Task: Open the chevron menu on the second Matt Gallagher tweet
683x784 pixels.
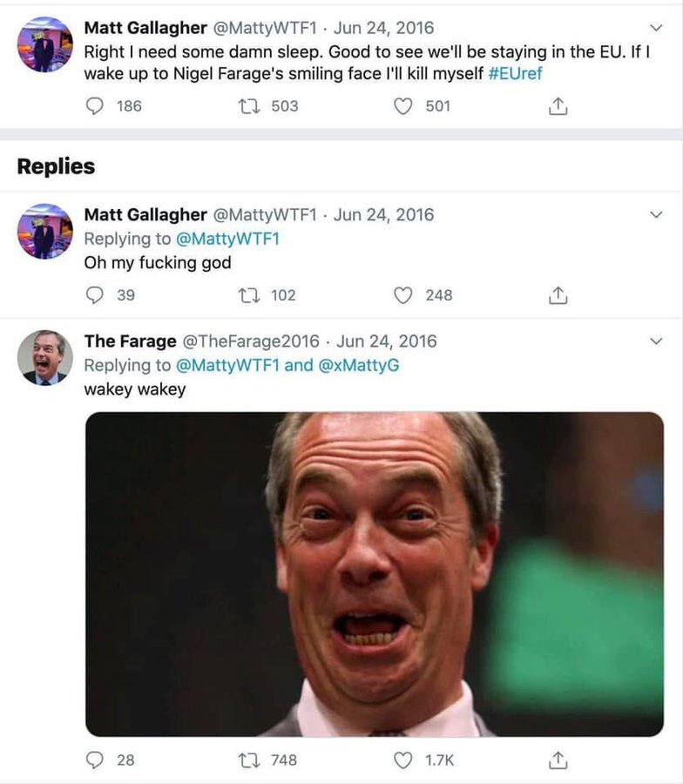Action: point(656,214)
